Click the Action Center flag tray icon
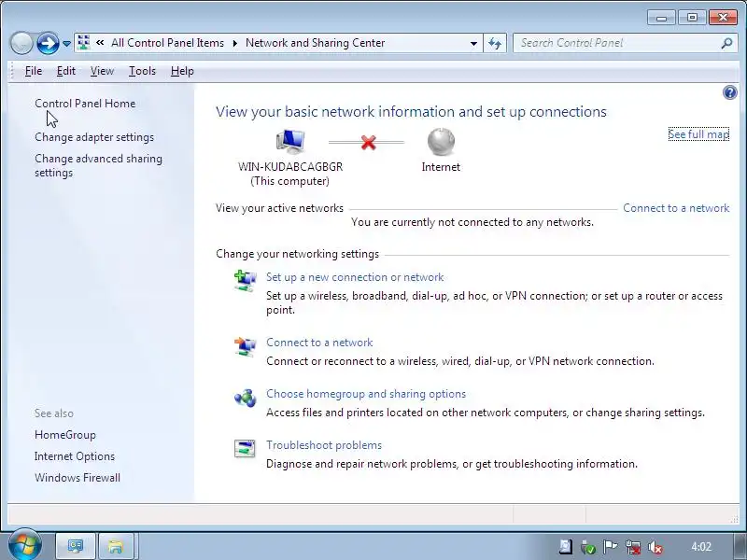The image size is (747, 560). [611, 547]
